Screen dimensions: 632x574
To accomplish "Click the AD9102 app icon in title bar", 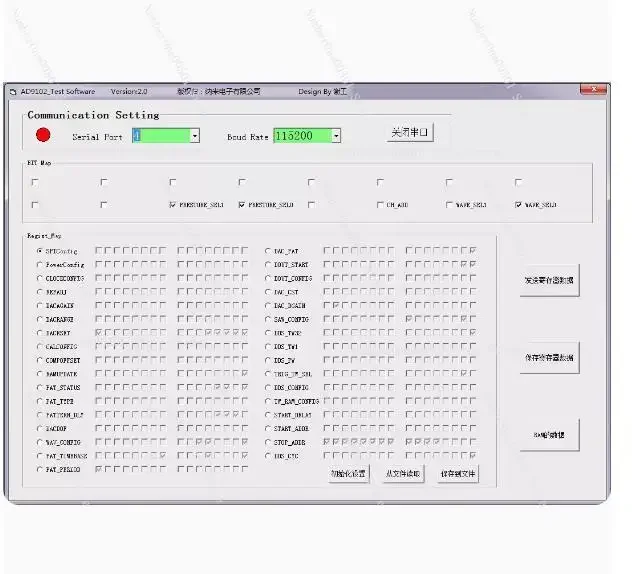I will (13, 92).
